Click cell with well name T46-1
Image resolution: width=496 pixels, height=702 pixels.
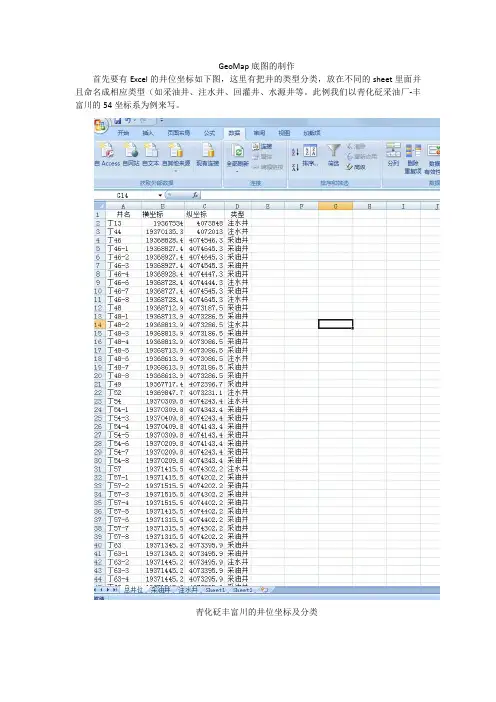(123, 248)
